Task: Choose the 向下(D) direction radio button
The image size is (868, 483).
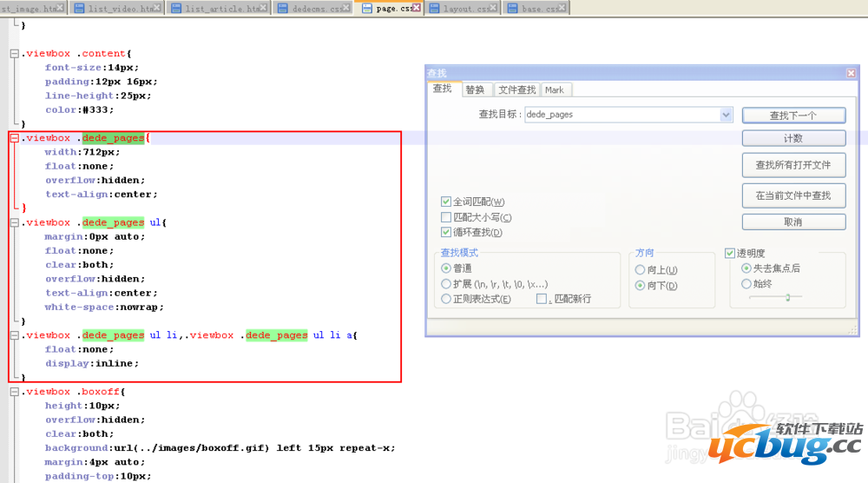Action: coord(640,285)
